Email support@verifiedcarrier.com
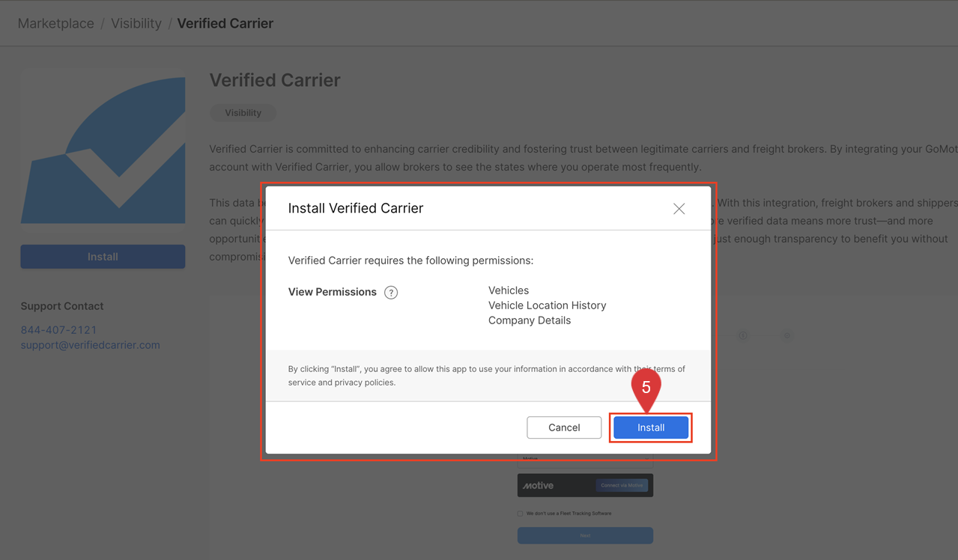Image resolution: width=958 pixels, height=560 pixels. 91,345
